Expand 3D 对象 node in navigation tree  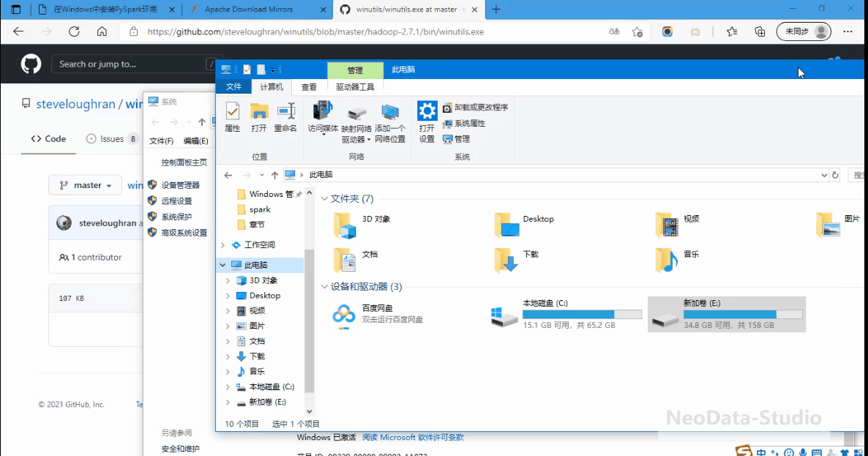[228, 280]
